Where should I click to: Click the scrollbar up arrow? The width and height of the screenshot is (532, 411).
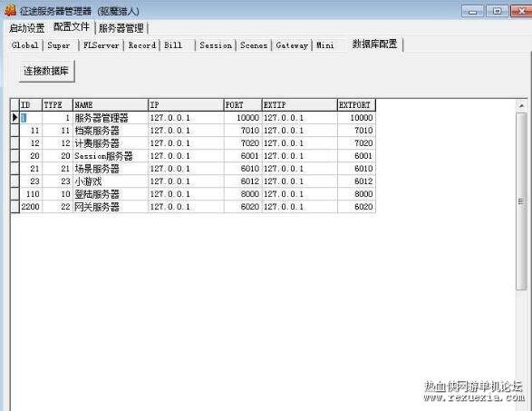(x=521, y=106)
